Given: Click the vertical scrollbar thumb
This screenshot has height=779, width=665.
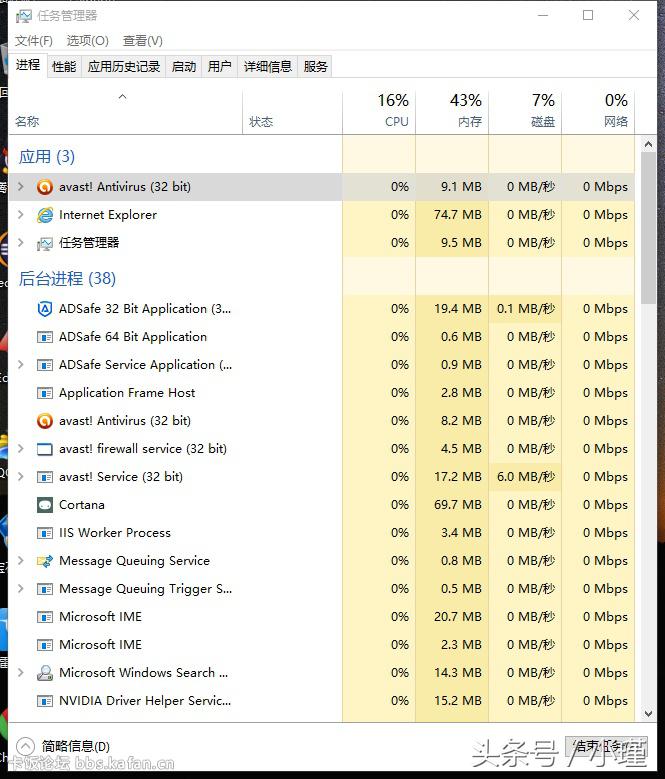Looking at the screenshot, I should pyautogui.click(x=648, y=228).
